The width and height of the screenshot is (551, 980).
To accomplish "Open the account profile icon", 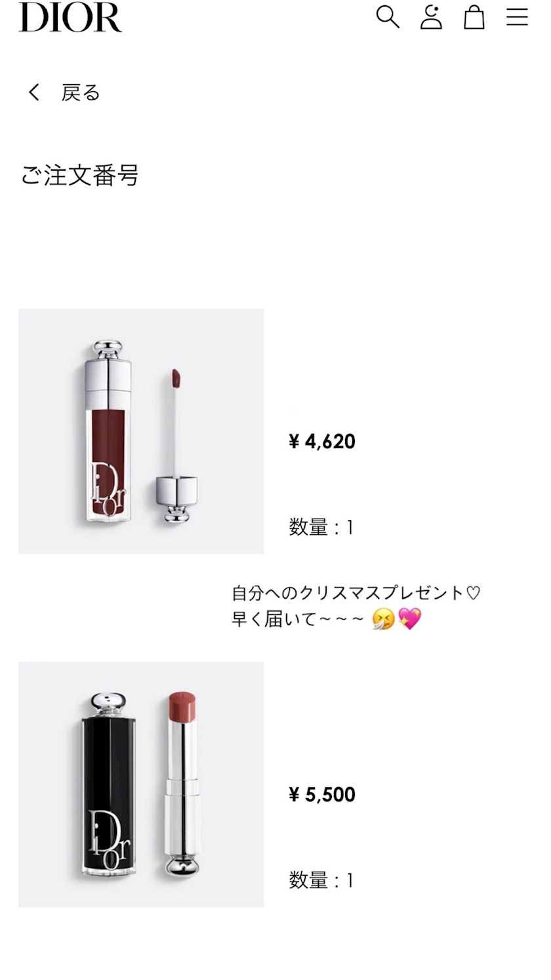I will pyautogui.click(x=431, y=17).
